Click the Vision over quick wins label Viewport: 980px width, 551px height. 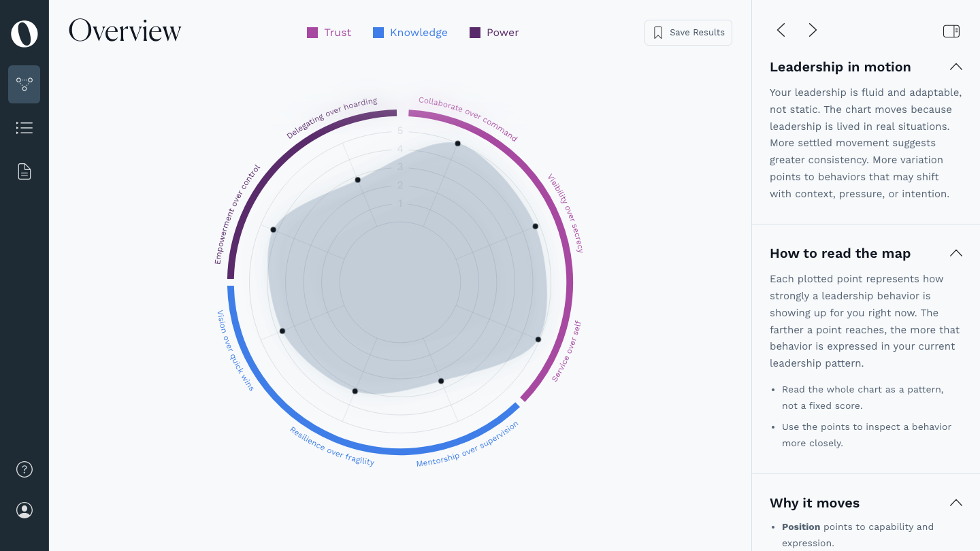point(235,350)
